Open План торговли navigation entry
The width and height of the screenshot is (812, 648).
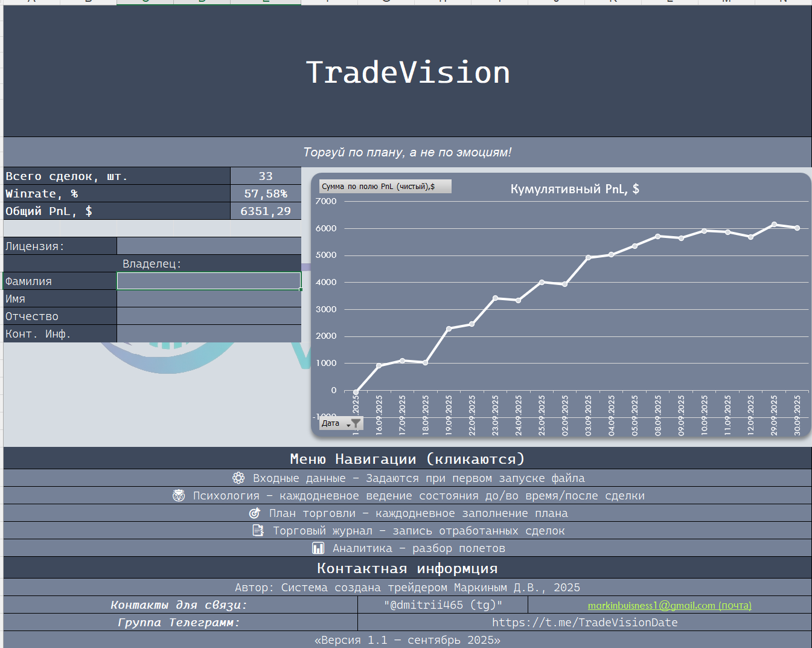(x=418, y=513)
